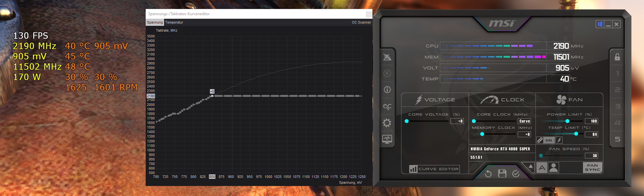This screenshot has height=196, width=644.
Task: Apply settings with the checkmark icon
Action: coord(516,174)
